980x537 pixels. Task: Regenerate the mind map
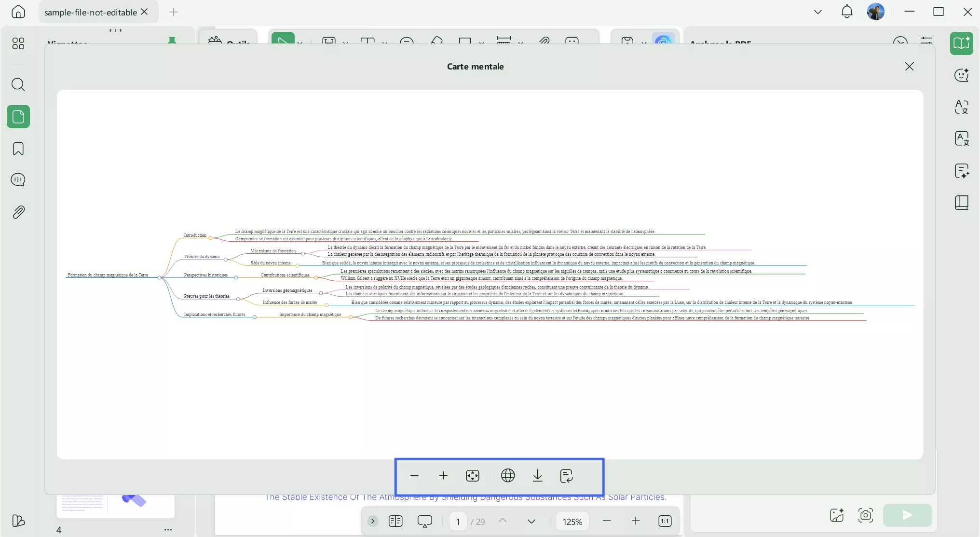(567, 476)
